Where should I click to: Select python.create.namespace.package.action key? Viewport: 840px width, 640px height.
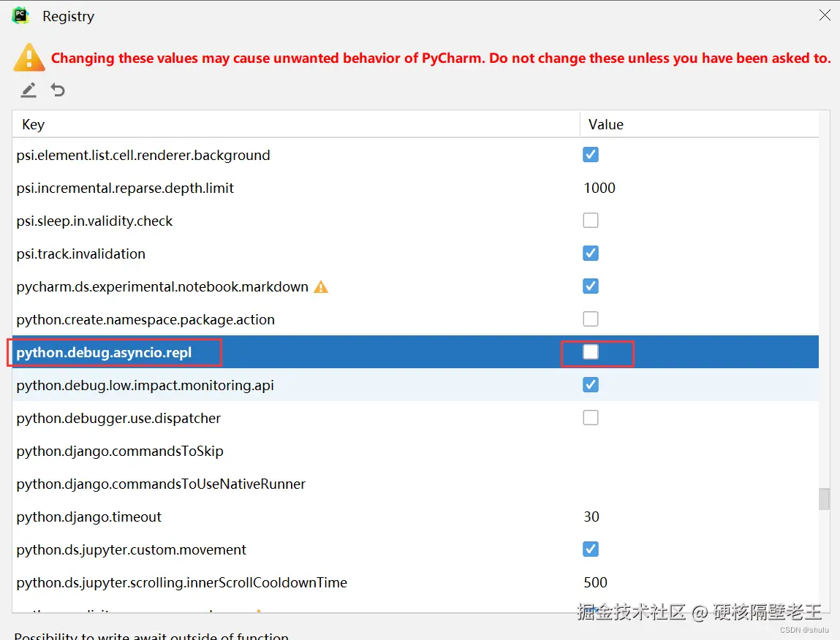click(145, 320)
